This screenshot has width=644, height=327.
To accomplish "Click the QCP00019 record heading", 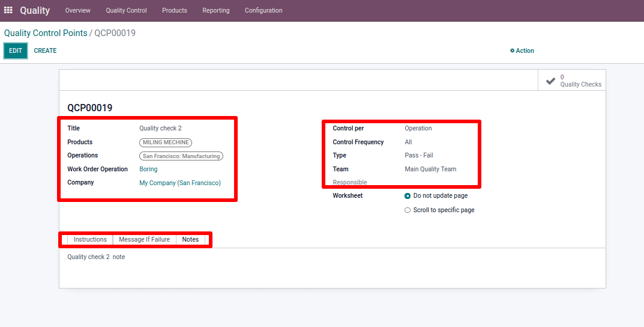I will (90, 108).
